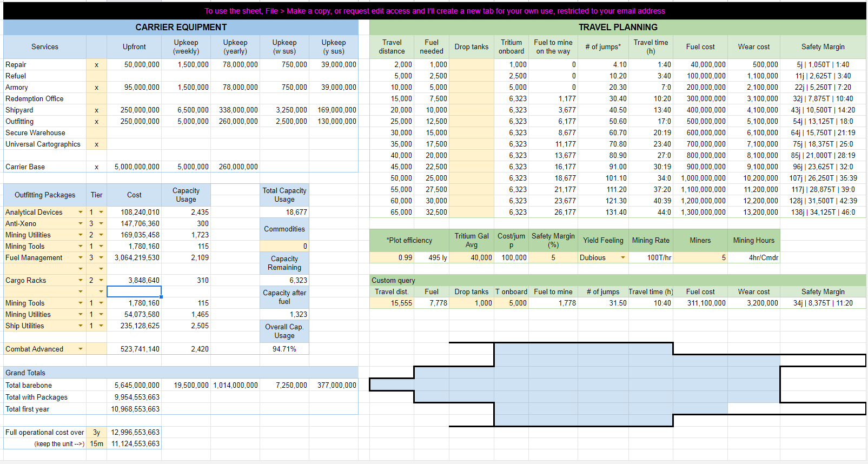Open the tier dropdown for Analytical Devices
The width and height of the screenshot is (868, 464).
pyautogui.click(x=101, y=213)
